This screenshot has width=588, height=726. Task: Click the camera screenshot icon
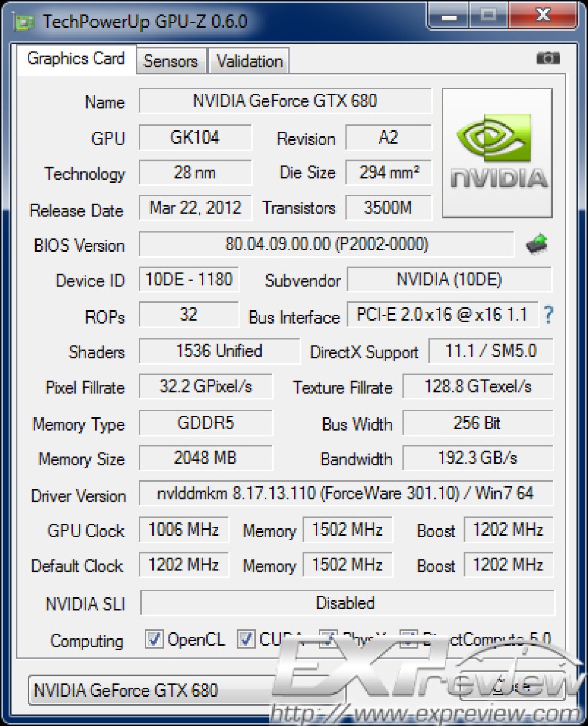pyautogui.click(x=547, y=58)
